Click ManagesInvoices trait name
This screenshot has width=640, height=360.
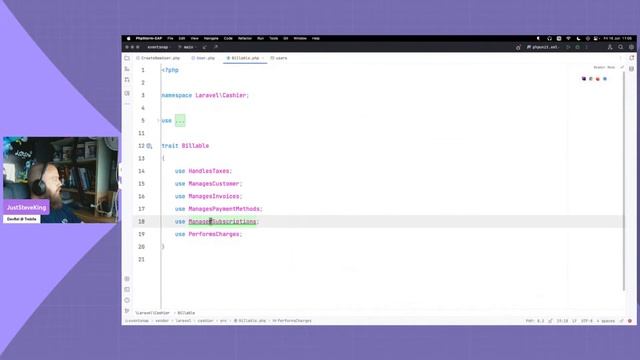pyautogui.click(x=214, y=196)
